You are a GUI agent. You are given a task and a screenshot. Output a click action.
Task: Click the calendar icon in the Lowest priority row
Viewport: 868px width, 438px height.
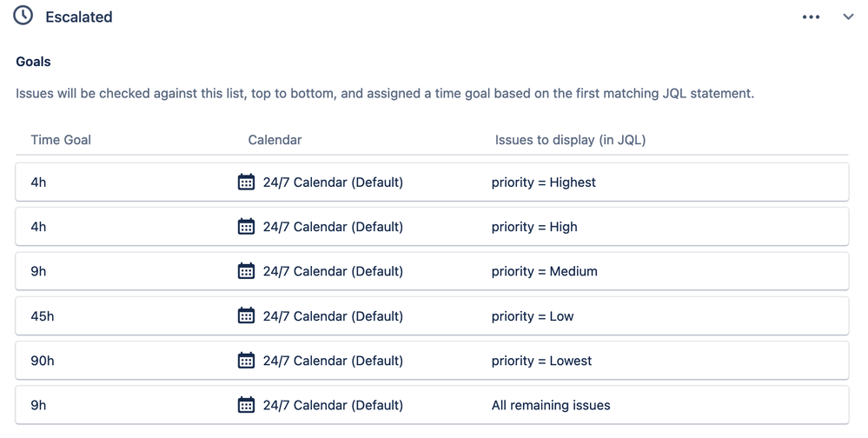coord(246,361)
